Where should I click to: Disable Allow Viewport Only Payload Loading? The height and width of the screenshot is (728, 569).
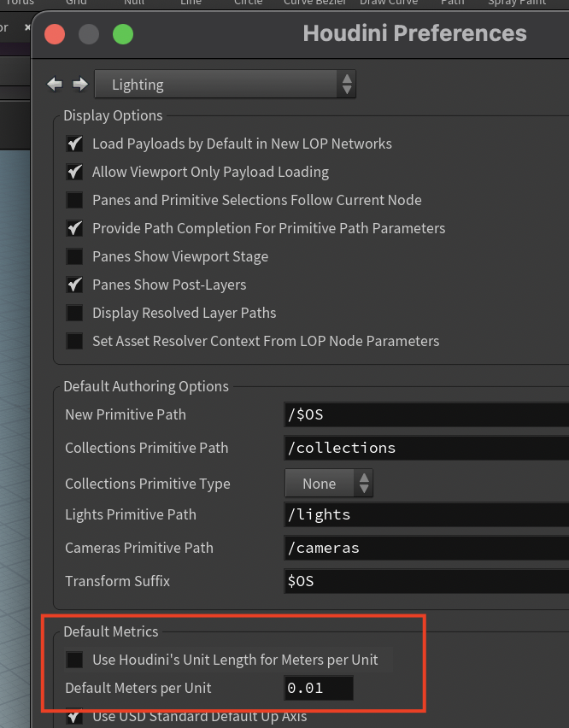[74, 173]
